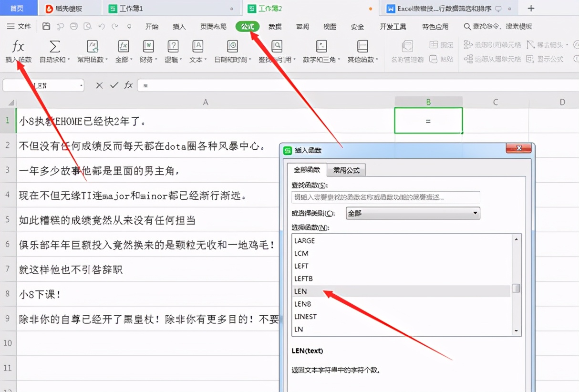Screen dimensions: 579x392
Task: Click the Name Manager (名称管理器) icon
Action: tap(407, 46)
